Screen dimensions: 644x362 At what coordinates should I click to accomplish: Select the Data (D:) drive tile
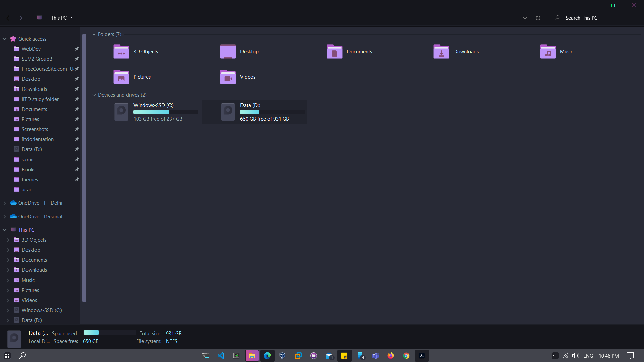pos(254,112)
